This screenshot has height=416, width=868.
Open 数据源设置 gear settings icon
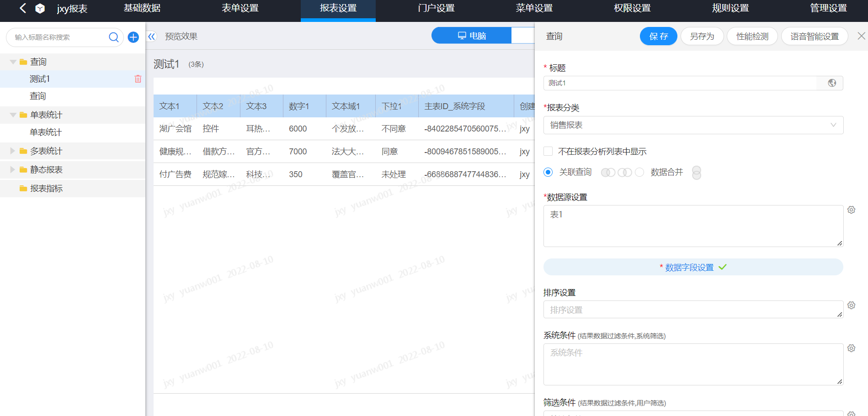tap(851, 210)
